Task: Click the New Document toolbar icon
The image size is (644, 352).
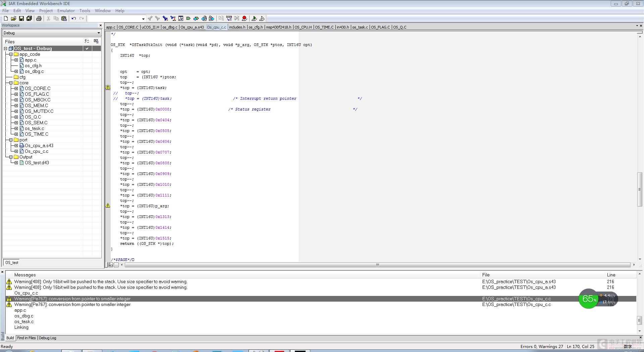Action: [x=6, y=18]
